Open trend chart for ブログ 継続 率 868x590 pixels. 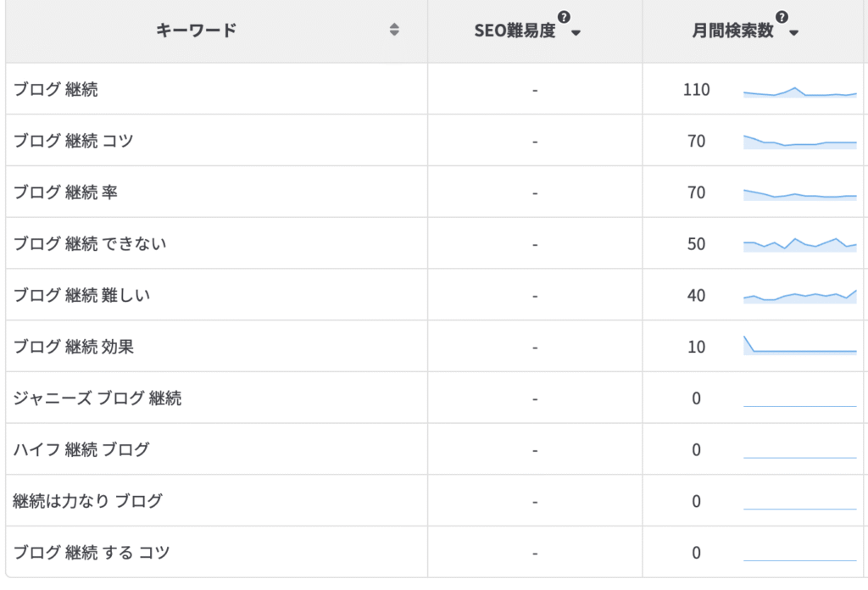[x=800, y=194]
